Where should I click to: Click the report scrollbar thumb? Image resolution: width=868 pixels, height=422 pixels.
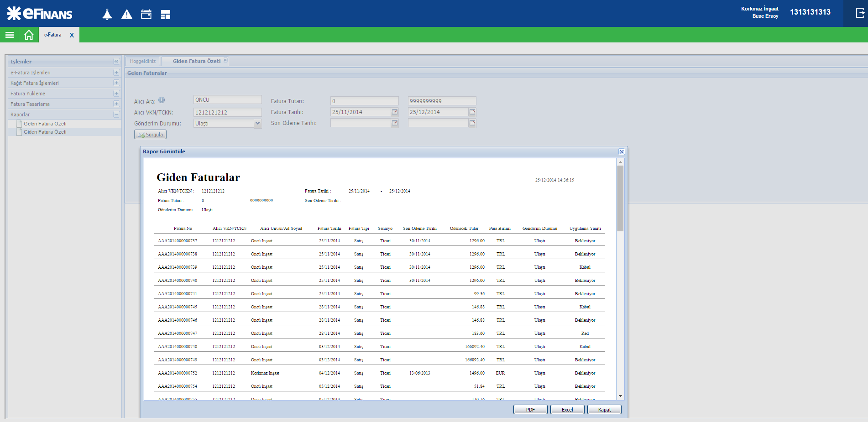(620, 198)
